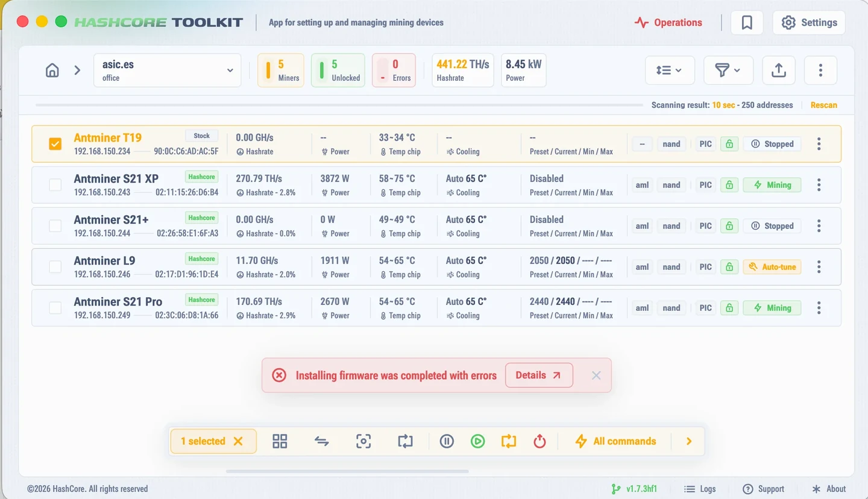Click the 0 Errors counter card
This screenshot has height=499, width=868.
(x=394, y=71)
